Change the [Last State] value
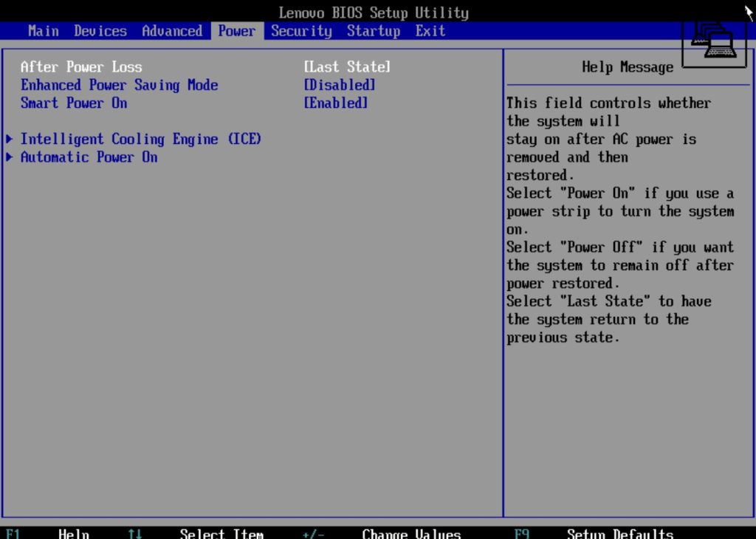The image size is (756, 539). click(347, 67)
